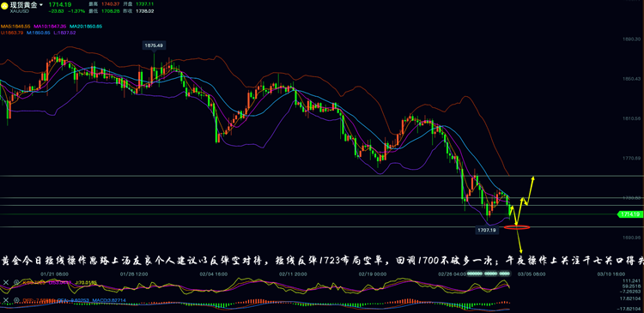Open MACD indicator settings gear
644x313 pixels.
pos(16,300)
